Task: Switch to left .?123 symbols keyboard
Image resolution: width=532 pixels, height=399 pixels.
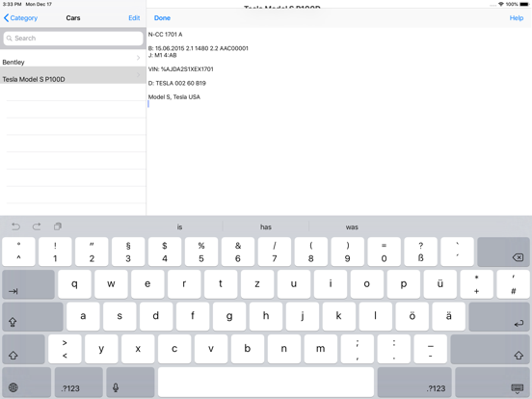Action: point(79,382)
